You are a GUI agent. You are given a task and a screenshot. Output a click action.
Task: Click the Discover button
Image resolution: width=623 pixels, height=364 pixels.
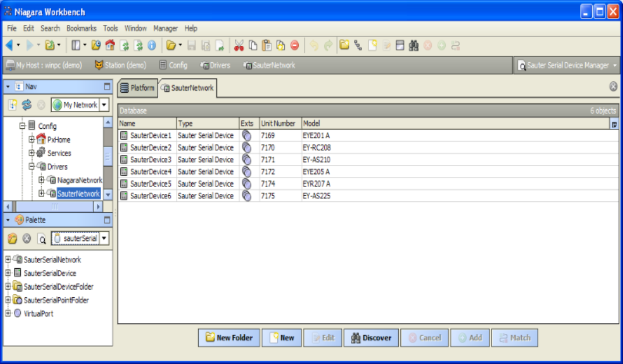click(371, 338)
